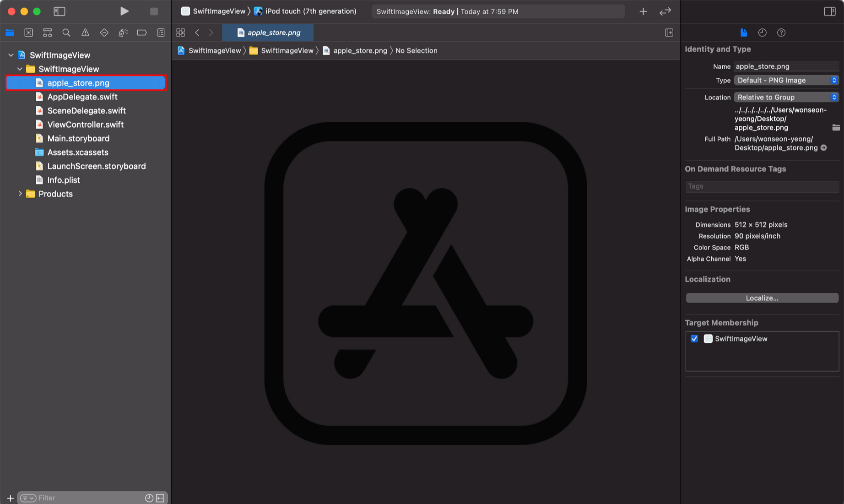844x504 pixels.
Task: Click the Localize... button
Action: (x=762, y=298)
